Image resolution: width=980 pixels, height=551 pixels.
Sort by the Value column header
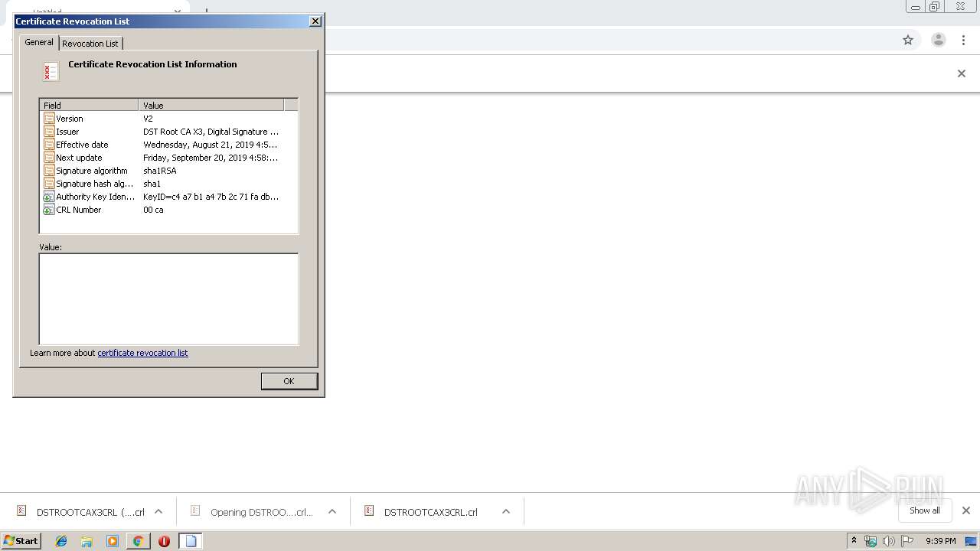[x=211, y=105]
